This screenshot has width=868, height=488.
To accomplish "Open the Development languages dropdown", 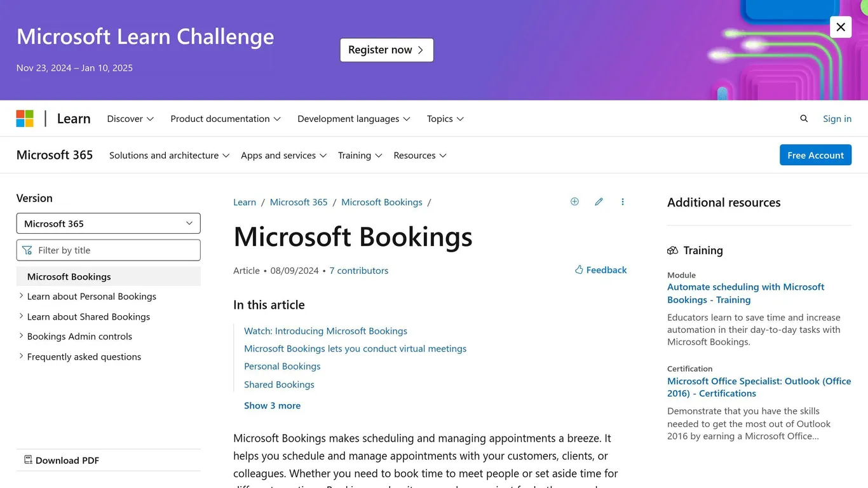I will click(x=354, y=119).
